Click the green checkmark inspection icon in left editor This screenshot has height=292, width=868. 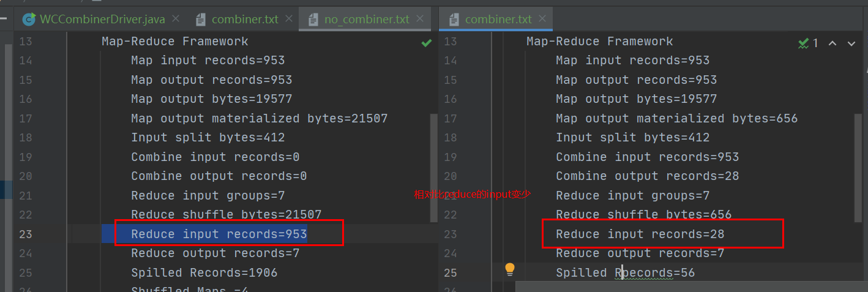(x=426, y=43)
